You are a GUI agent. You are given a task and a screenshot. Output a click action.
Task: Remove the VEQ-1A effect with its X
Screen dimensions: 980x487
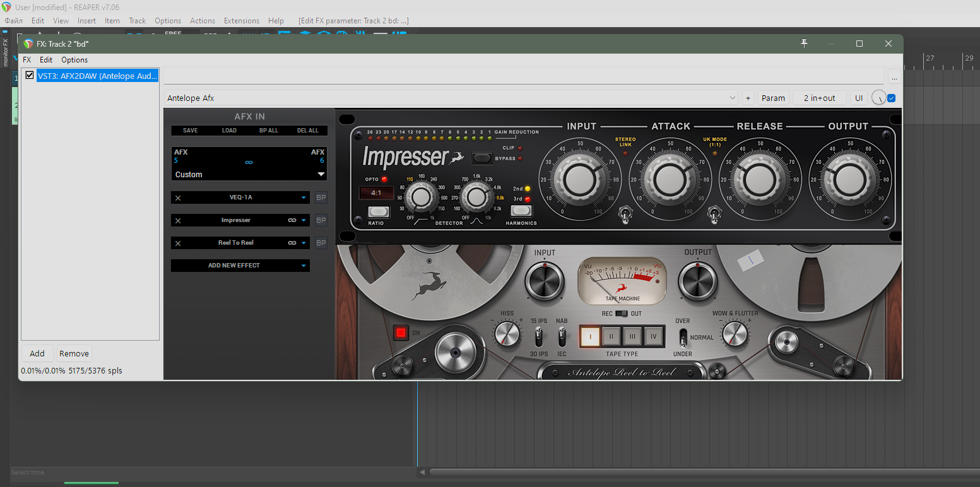tap(178, 198)
